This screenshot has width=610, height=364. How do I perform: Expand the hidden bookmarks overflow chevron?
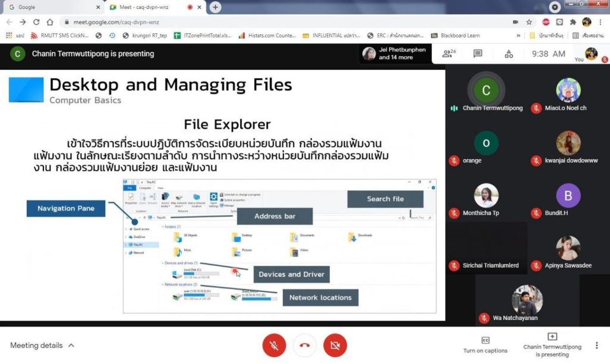(518, 36)
